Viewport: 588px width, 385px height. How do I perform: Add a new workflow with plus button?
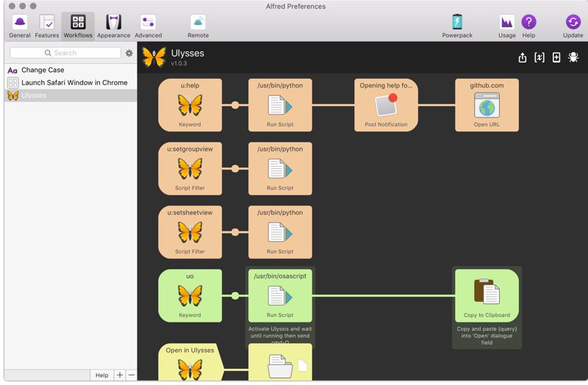coord(120,375)
